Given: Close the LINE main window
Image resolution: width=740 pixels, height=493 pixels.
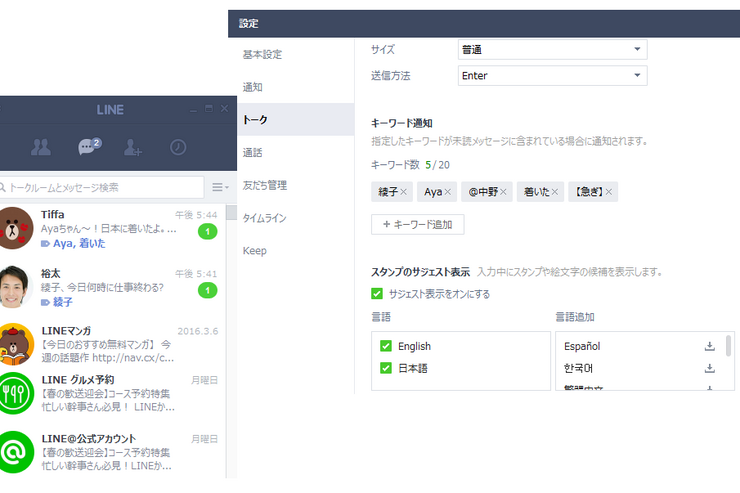Looking at the screenshot, I should coord(224,109).
